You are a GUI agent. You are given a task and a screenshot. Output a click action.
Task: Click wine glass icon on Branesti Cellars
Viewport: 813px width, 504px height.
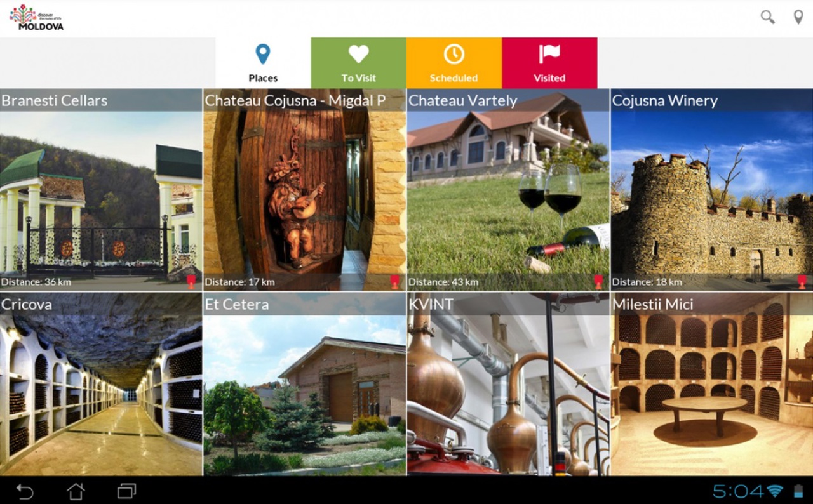191,282
